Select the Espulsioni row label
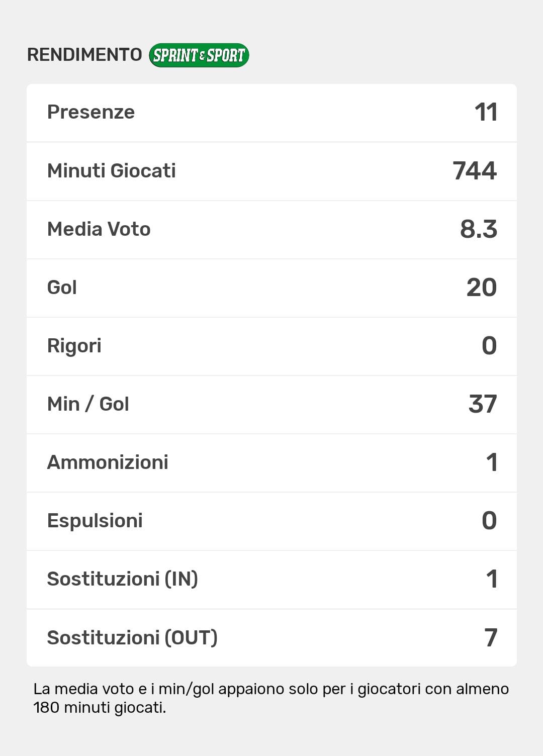 tap(95, 521)
